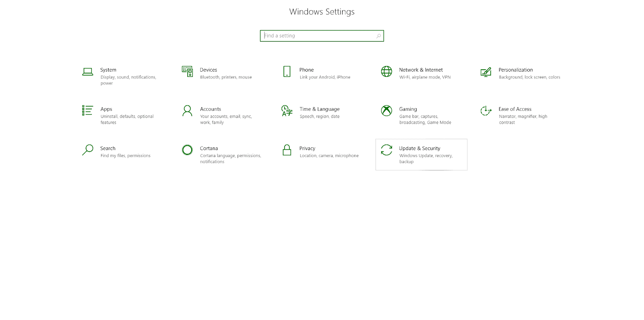
Task: Click 'Cortana language, permissions, notifications' text
Action: [231, 159]
